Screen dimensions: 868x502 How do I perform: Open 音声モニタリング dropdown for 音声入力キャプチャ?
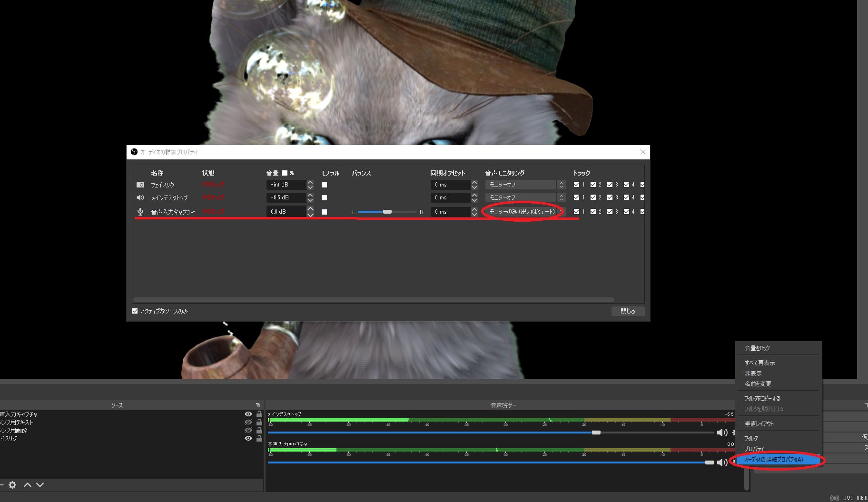tap(525, 212)
